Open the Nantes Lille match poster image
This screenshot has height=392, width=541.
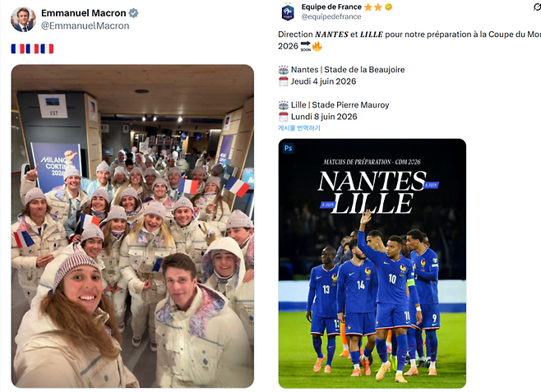click(372, 264)
